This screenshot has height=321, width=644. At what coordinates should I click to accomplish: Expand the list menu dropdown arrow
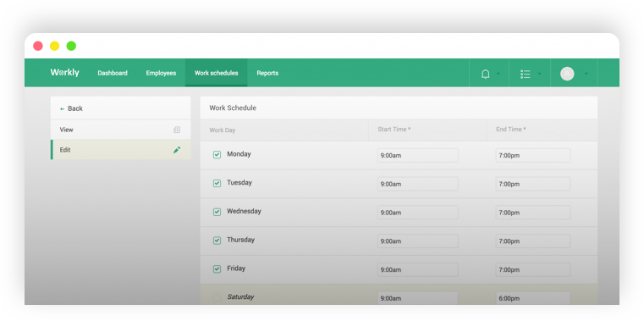tap(539, 74)
